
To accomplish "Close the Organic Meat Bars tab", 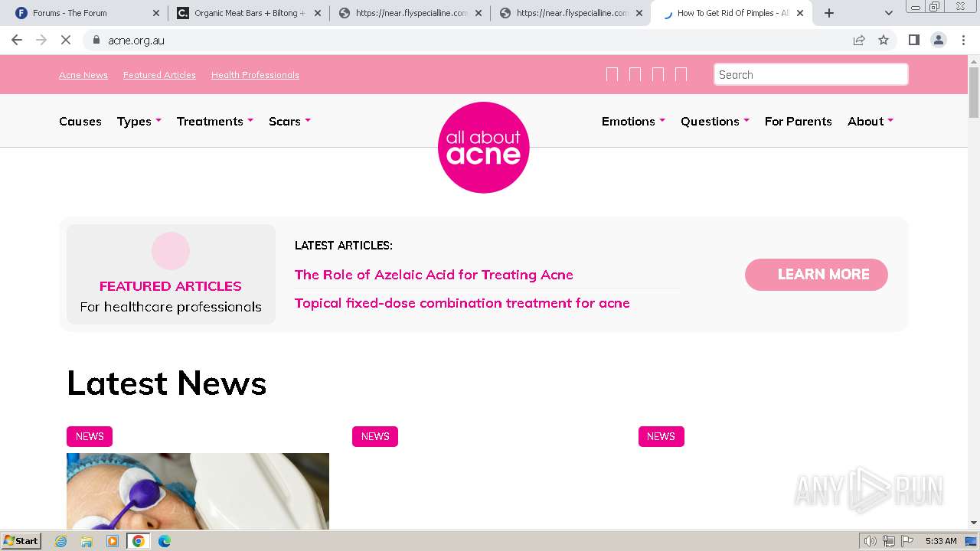I will [318, 13].
